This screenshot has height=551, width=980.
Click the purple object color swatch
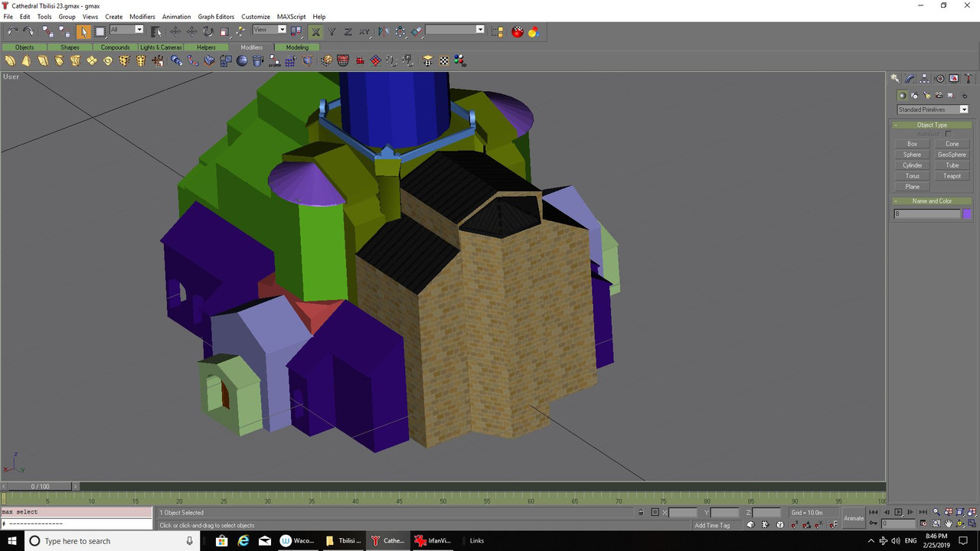point(967,214)
